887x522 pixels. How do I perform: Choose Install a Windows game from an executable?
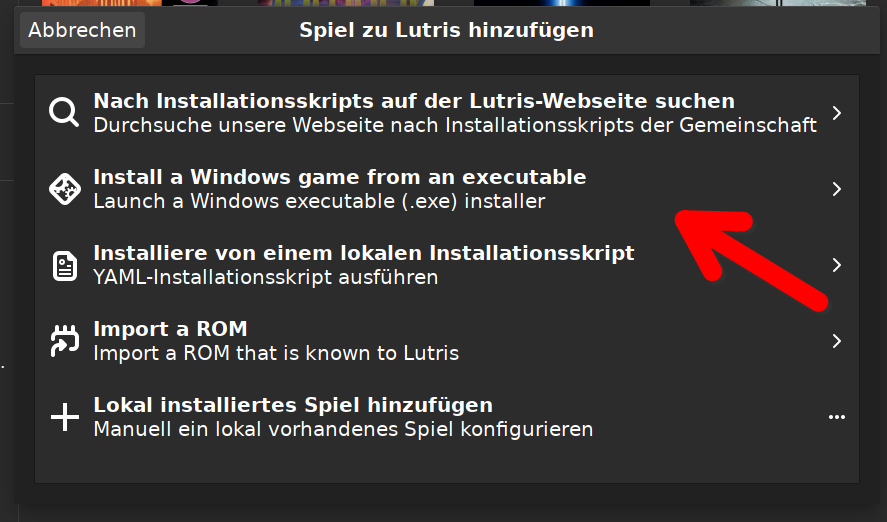click(339, 177)
